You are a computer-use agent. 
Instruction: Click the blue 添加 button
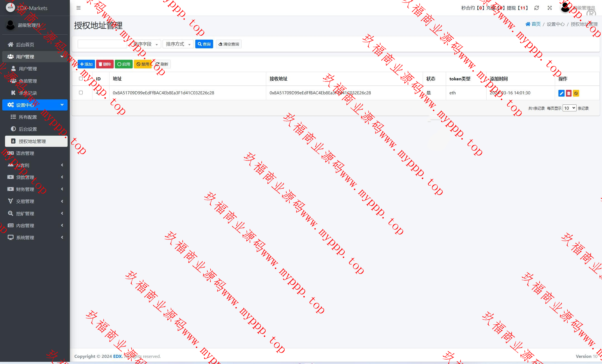pyautogui.click(x=86, y=64)
